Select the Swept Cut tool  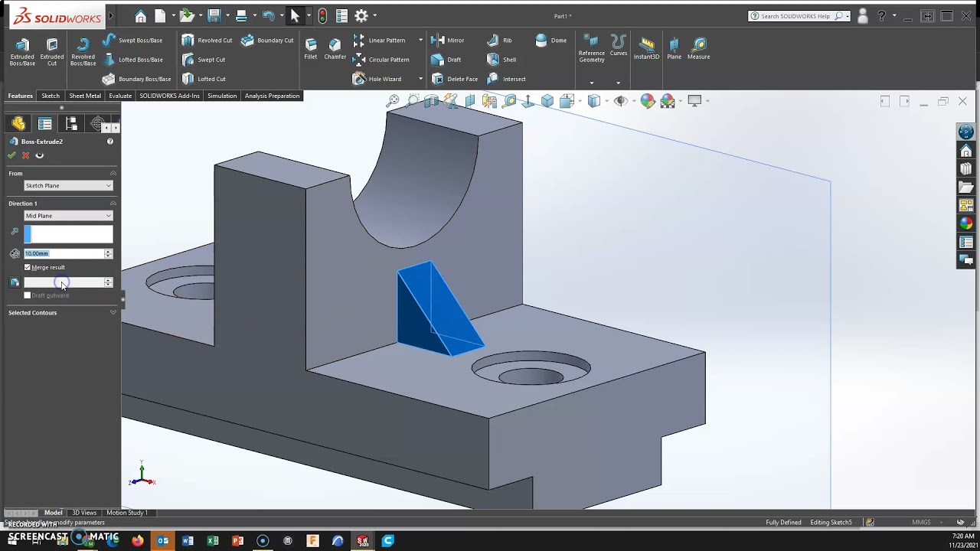(x=204, y=60)
